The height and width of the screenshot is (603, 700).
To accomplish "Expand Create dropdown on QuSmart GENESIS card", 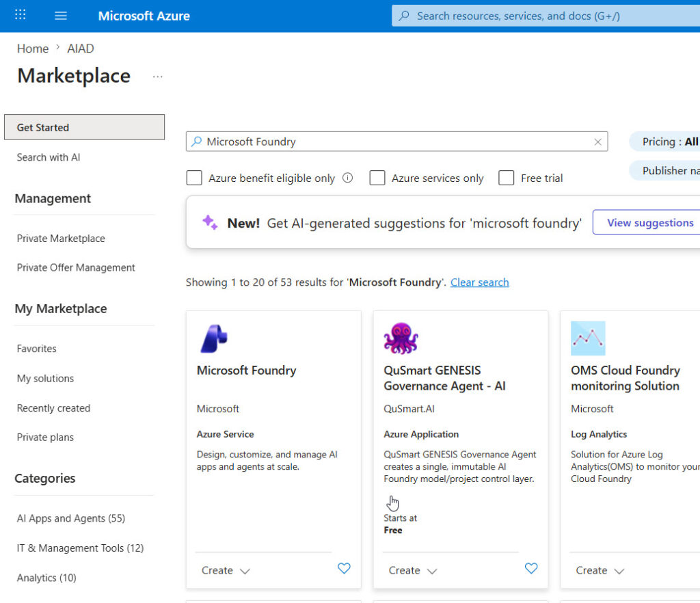I will coord(412,570).
